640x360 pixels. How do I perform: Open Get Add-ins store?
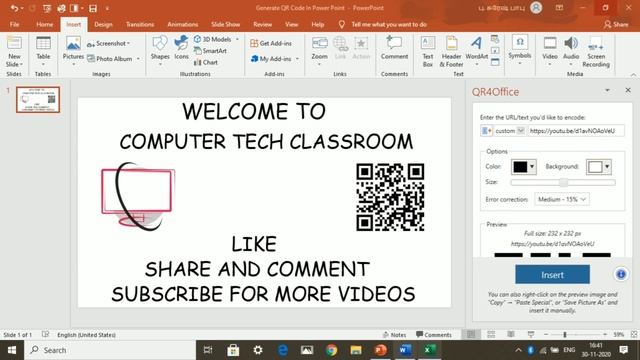(x=271, y=43)
